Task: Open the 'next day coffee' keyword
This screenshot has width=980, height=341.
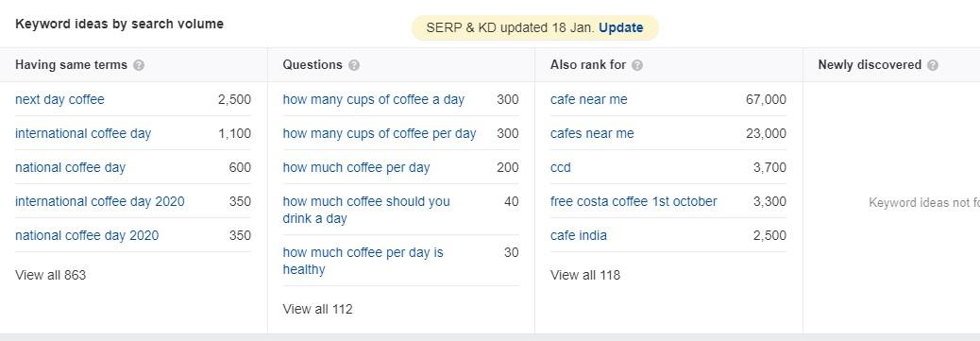Action: [x=60, y=99]
